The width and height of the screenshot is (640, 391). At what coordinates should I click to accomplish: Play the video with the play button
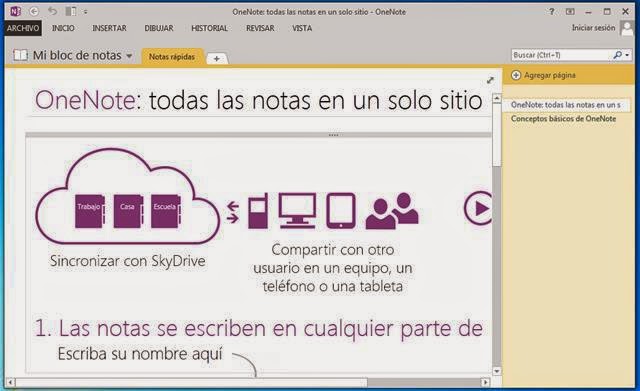(x=478, y=208)
